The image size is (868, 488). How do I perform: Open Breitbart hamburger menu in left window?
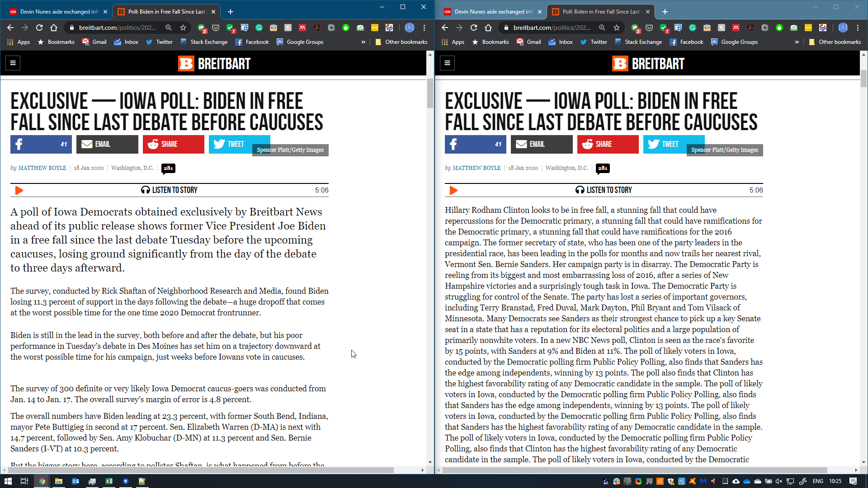pyautogui.click(x=13, y=63)
